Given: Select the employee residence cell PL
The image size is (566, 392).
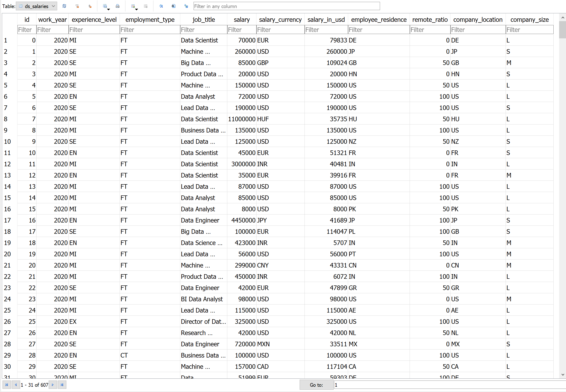Looking at the screenshot, I should coord(379,232).
